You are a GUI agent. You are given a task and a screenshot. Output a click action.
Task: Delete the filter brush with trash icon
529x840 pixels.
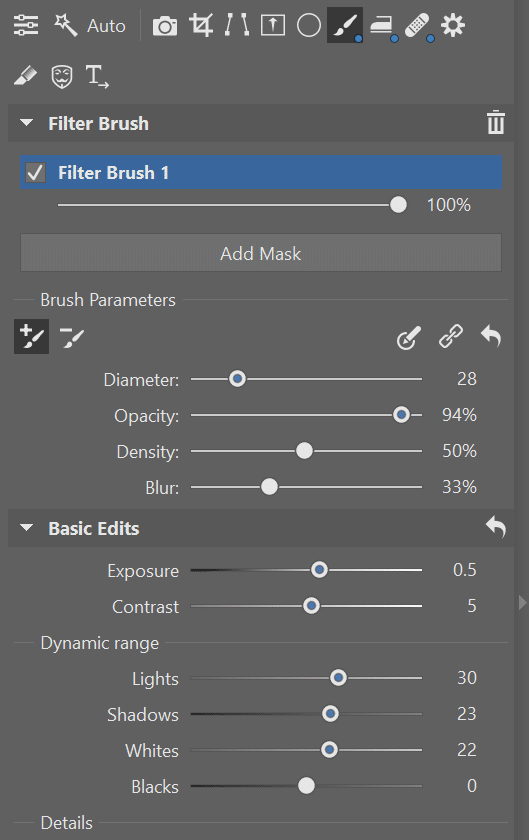tap(496, 123)
